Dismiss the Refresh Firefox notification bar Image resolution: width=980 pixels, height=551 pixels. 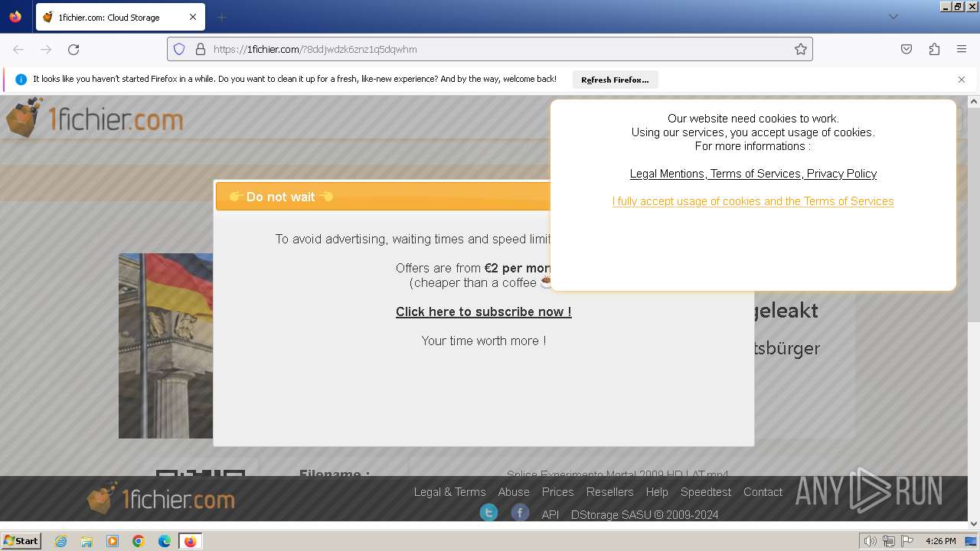[x=962, y=80]
